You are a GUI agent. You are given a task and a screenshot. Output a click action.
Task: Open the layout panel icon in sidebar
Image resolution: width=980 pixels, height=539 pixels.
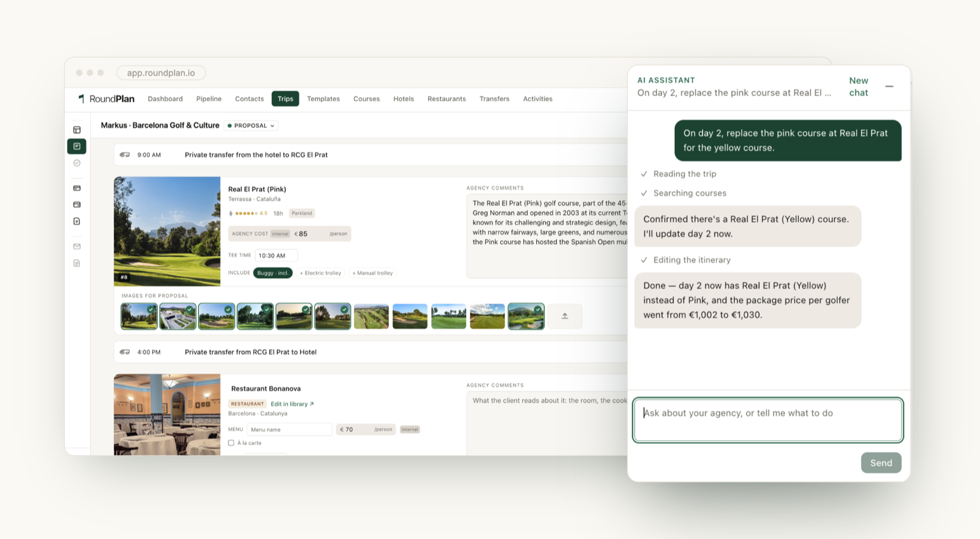click(77, 130)
